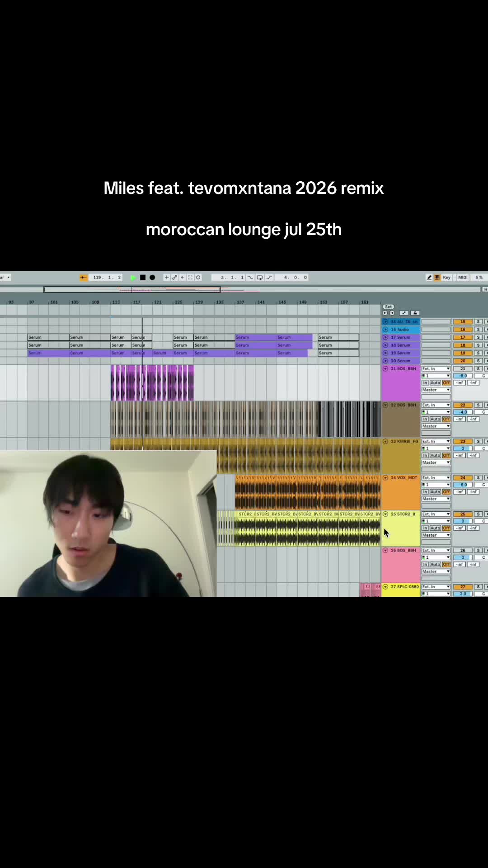Fold track 27 SPLC-0880 with its arrow
Image resolution: width=488 pixels, height=868 pixels.
385,587
